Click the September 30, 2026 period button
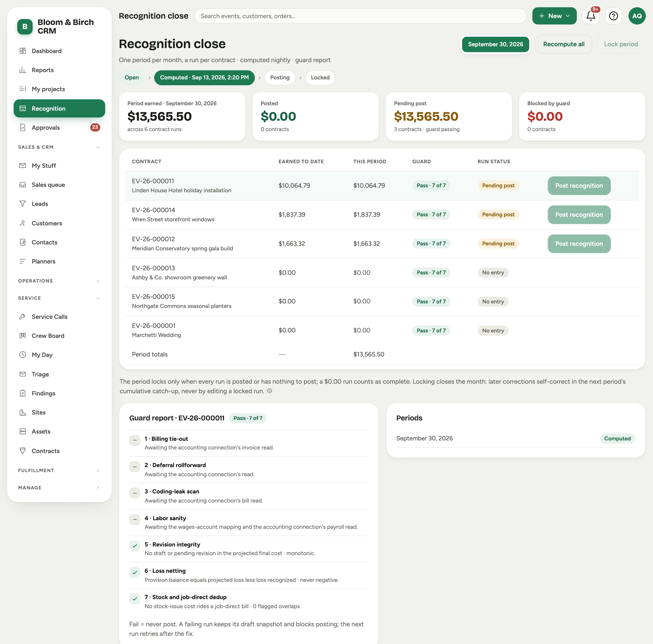This screenshot has height=644, width=653. (495, 44)
